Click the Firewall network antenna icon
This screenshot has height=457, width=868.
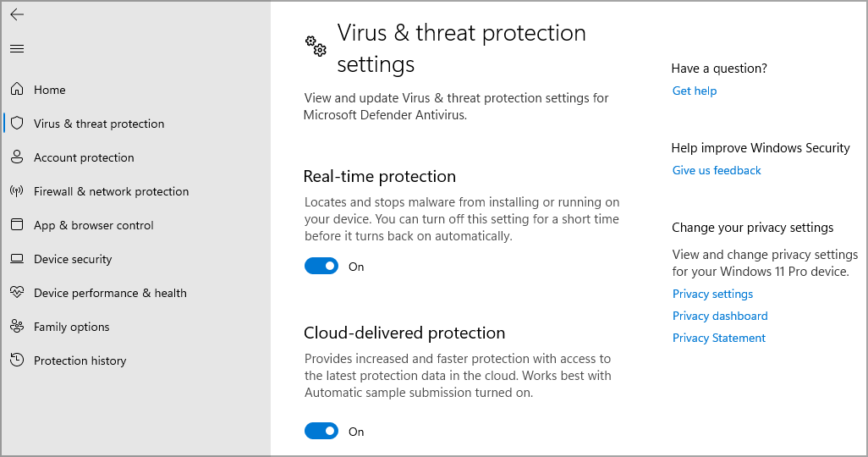(x=17, y=191)
